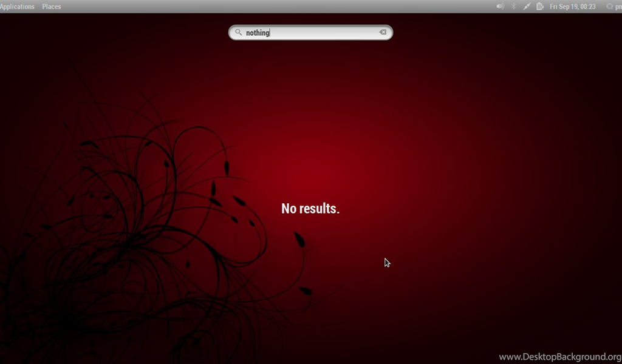Click the bright red glow above "No results."

[316, 164]
